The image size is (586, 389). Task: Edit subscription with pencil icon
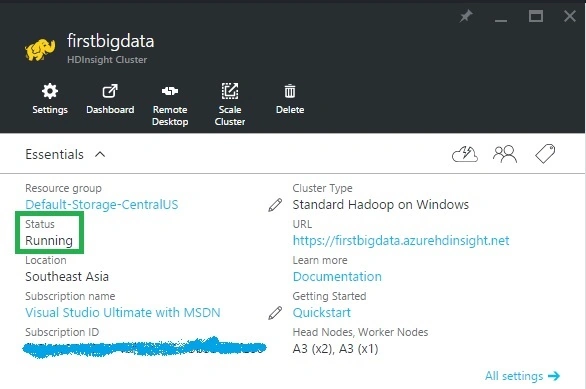tap(275, 313)
